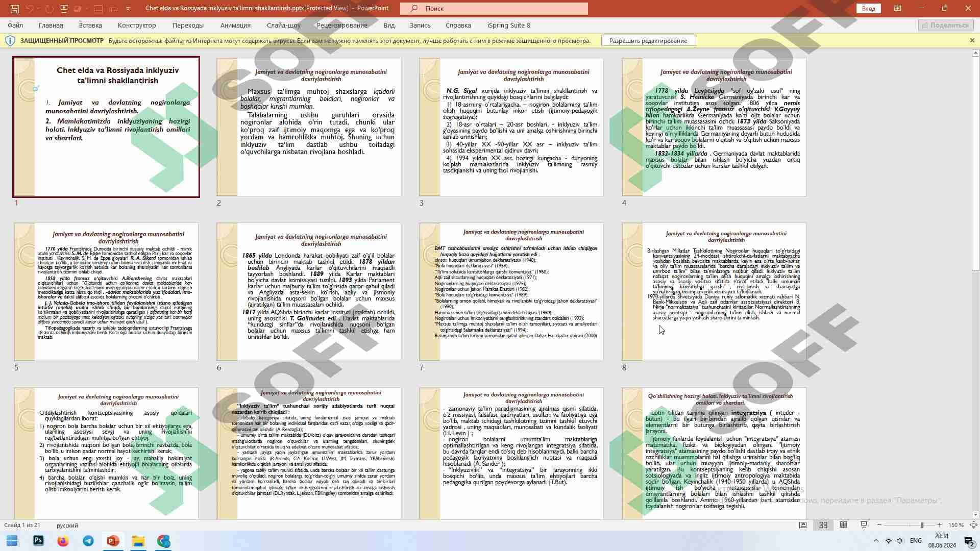Show hidden tray icons chevron
This screenshot has height=551, width=980.
click(876, 541)
